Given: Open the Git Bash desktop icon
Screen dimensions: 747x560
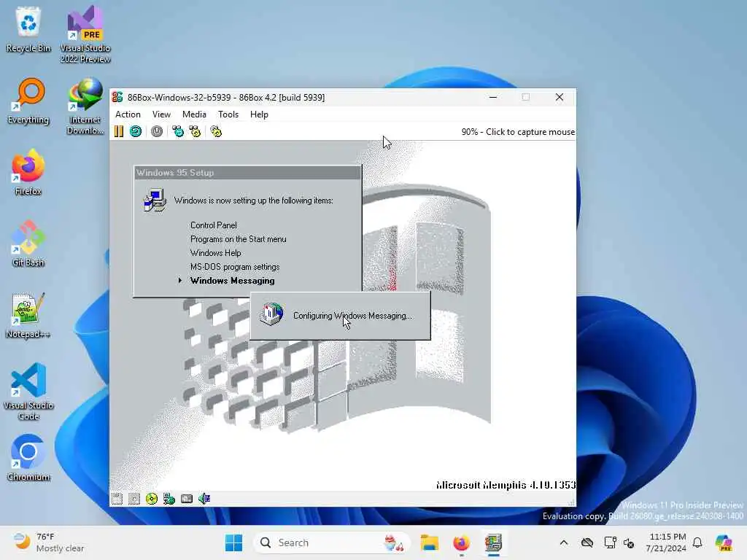Looking at the screenshot, I should click(28, 244).
